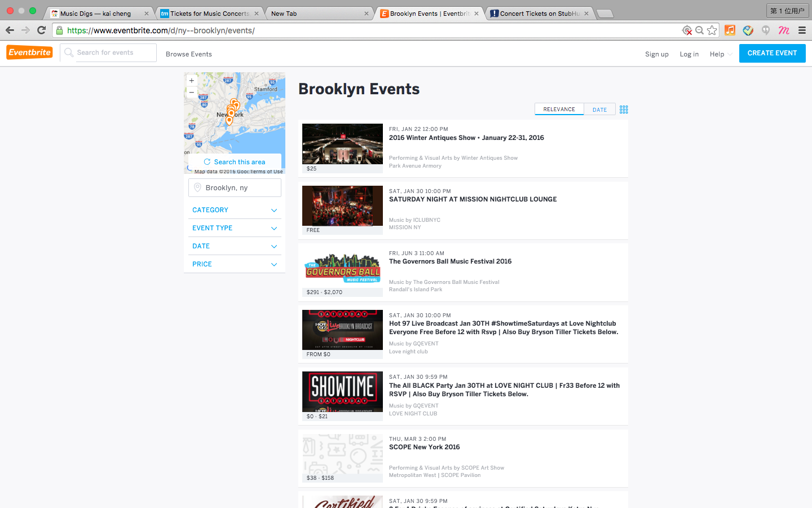Click the search magnifier icon
This screenshot has width=812, height=508.
click(x=69, y=52)
